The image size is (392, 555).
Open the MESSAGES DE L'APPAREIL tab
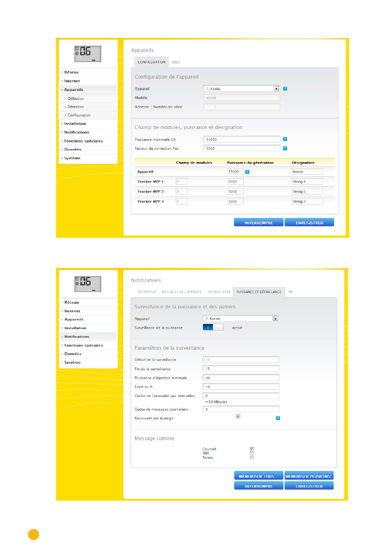pos(182,292)
